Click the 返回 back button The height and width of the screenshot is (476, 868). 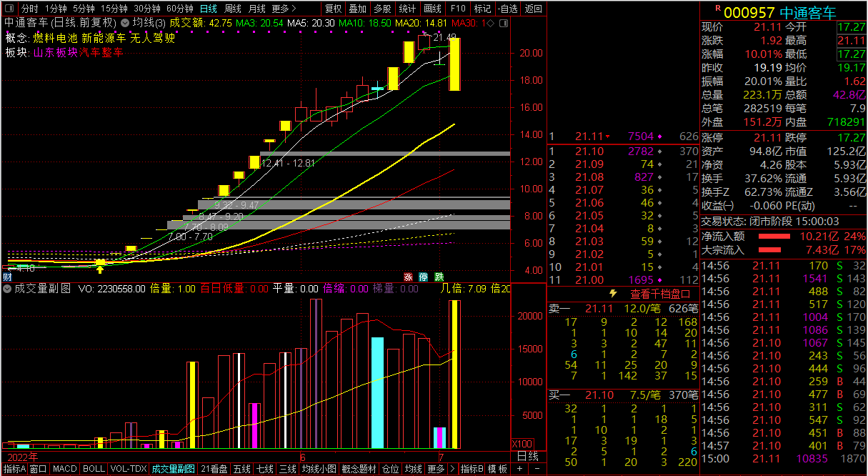click(x=533, y=9)
